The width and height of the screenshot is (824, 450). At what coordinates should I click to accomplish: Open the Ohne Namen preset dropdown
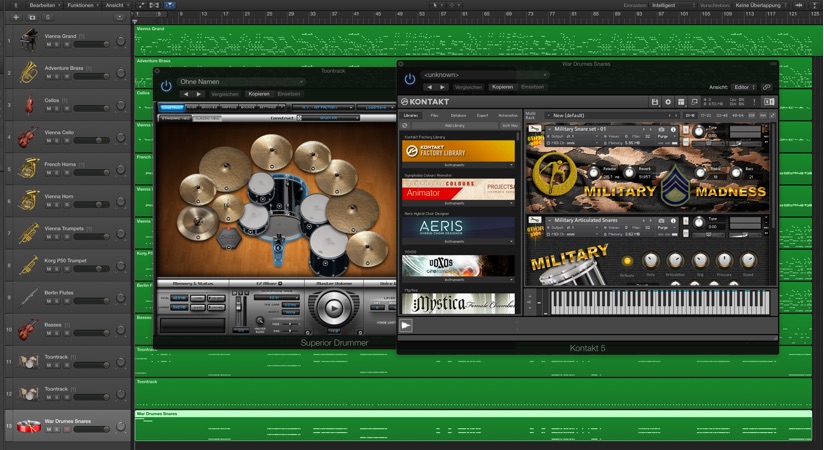(241, 82)
